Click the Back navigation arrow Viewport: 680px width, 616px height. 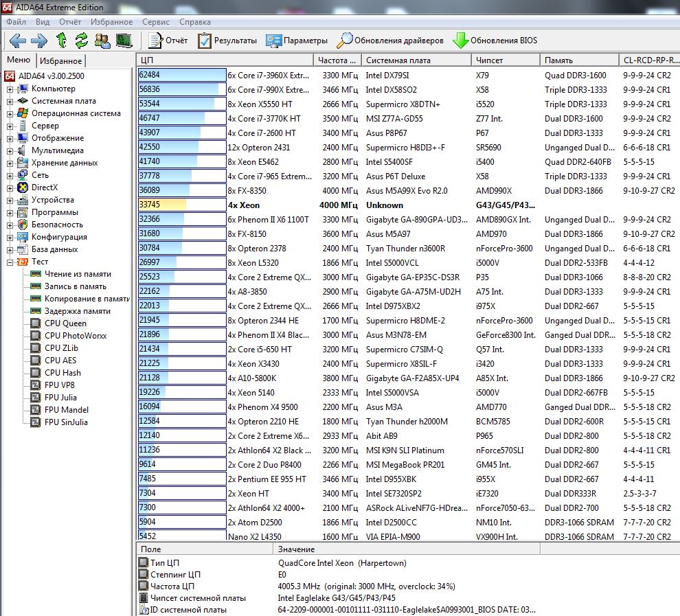18,40
